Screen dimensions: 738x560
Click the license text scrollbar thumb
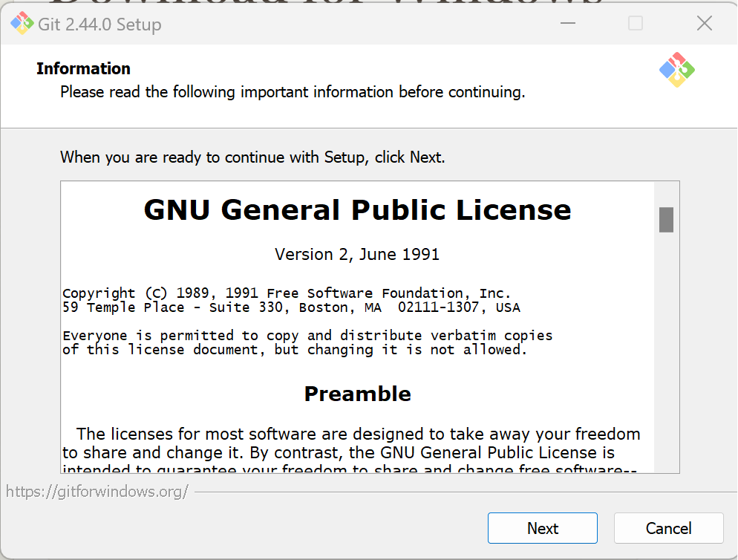coord(666,220)
